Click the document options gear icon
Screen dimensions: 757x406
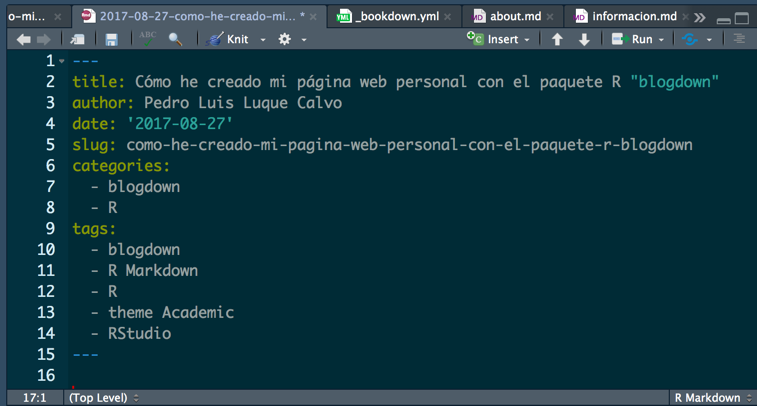pos(285,39)
